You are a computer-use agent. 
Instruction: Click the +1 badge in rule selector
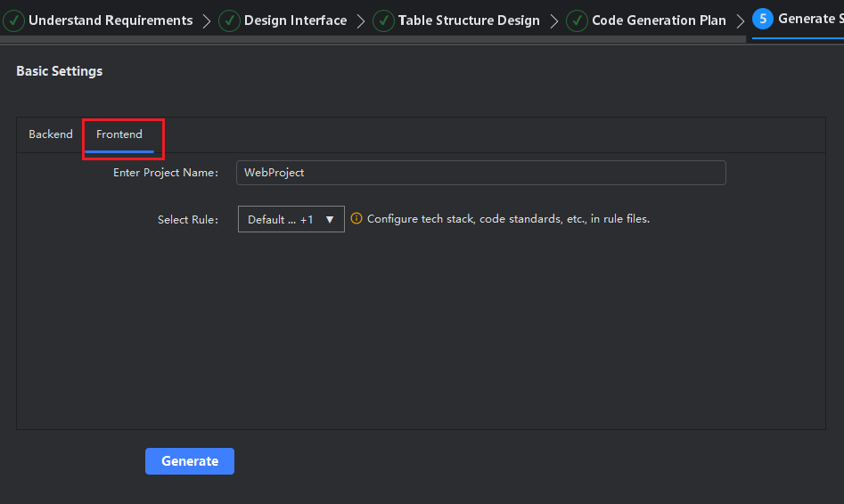click(307, 220)
